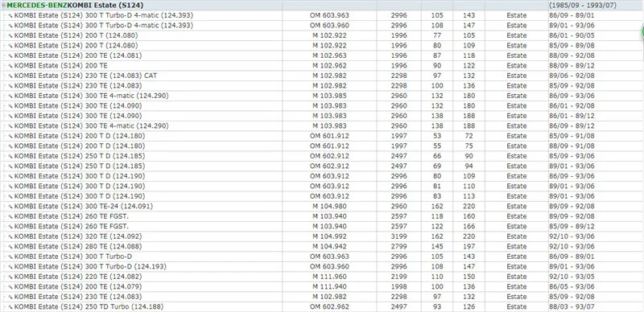Click engine code OM 602.962

[329, 306]
